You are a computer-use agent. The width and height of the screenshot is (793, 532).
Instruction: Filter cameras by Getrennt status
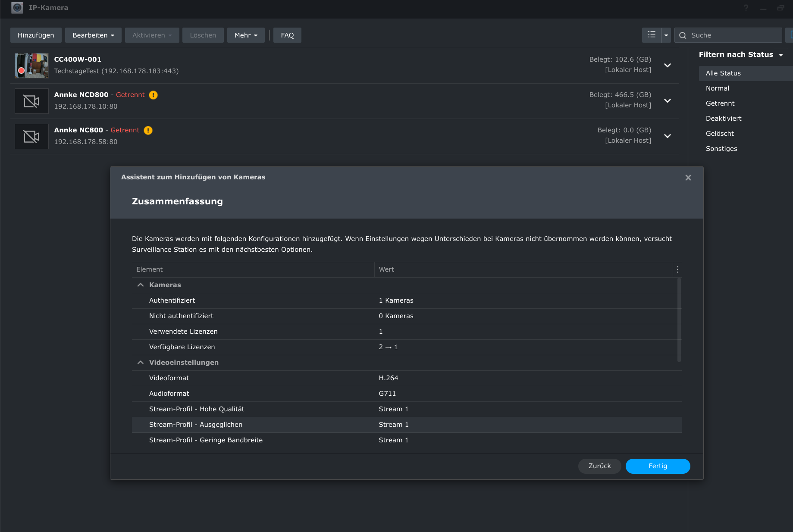(x=720, y=103)
